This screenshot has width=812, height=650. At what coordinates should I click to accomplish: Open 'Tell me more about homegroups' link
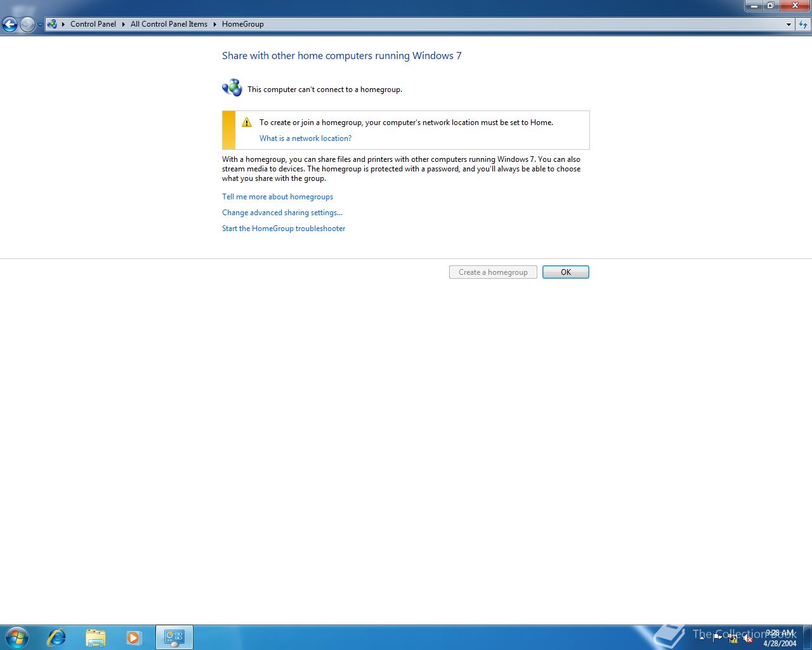pos(277,197)
